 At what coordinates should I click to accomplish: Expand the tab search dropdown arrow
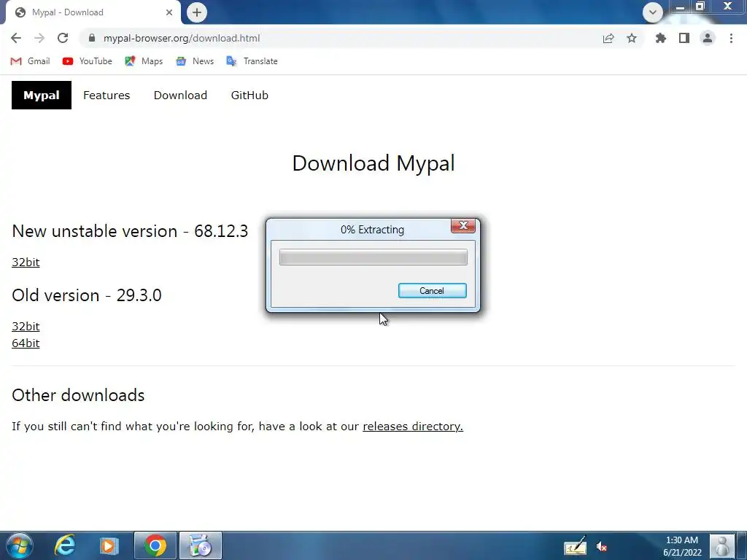653,12
